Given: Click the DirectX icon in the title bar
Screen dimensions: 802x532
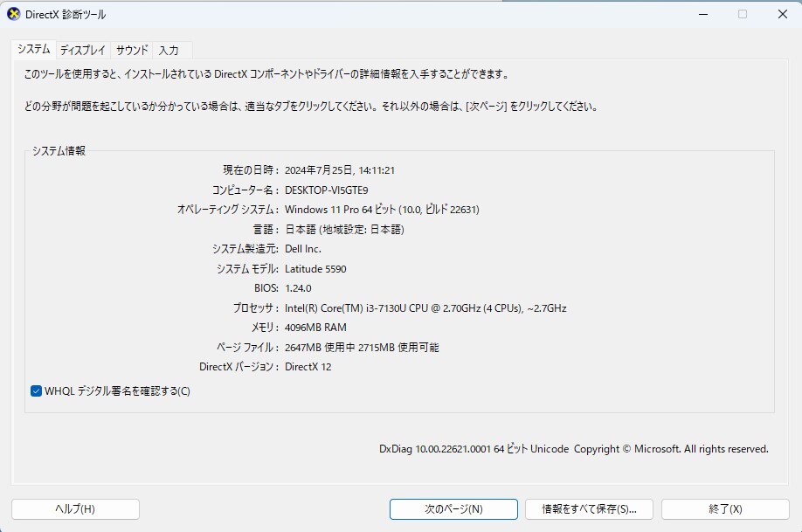Looking at the screenshot, I should [14, 14].
